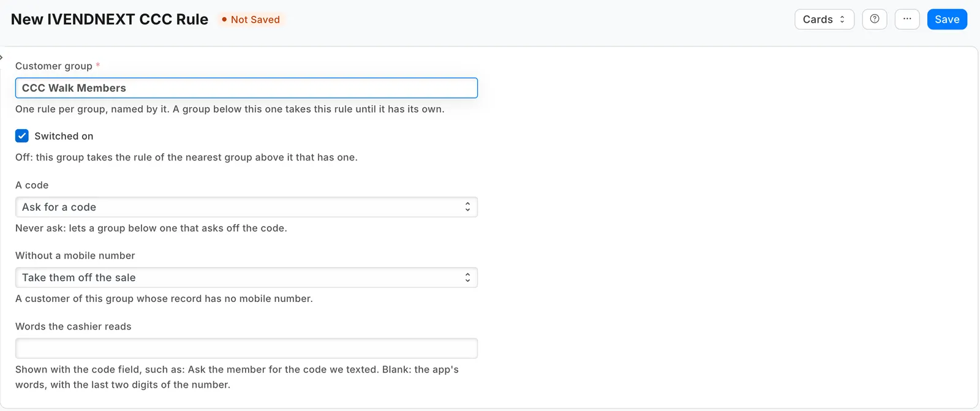Click the 'Off: this group takes' help text
This screenshot has height=411, width=980.
pyautogui.click(x=186, y=157)
